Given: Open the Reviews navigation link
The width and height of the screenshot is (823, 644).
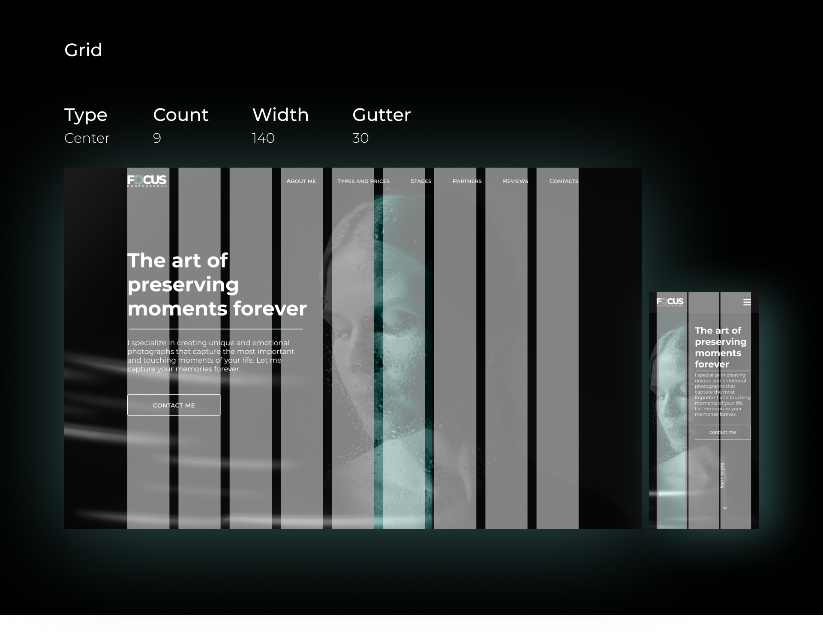Looking at the screenshot, I should click(x=515, y=181).
